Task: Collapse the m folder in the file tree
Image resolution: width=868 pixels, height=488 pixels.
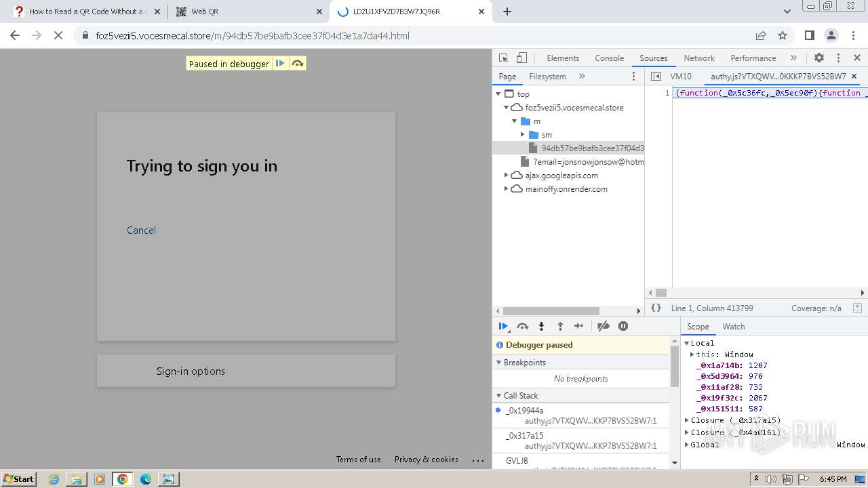Action: pos(514,121)
